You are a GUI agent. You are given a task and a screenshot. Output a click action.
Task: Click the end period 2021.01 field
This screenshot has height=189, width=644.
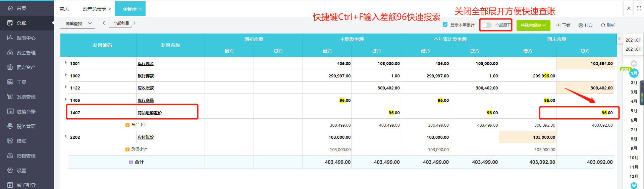tap(633, 49)
